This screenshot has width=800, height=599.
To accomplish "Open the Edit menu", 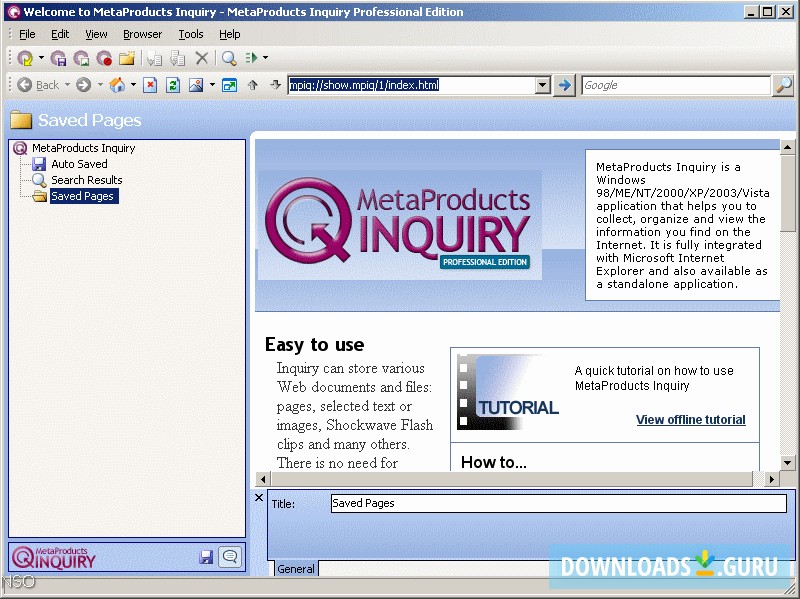I will [x=60, y=34].
